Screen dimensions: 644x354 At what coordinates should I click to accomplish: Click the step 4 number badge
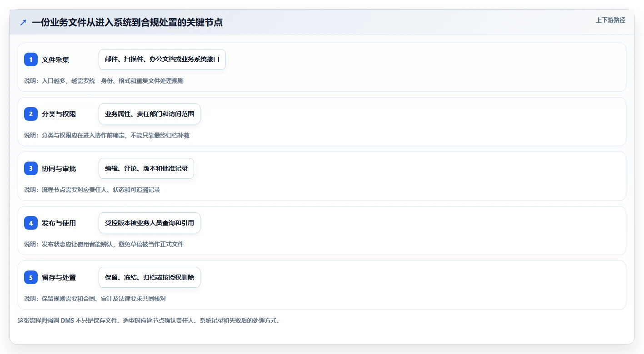click(31, 223)
